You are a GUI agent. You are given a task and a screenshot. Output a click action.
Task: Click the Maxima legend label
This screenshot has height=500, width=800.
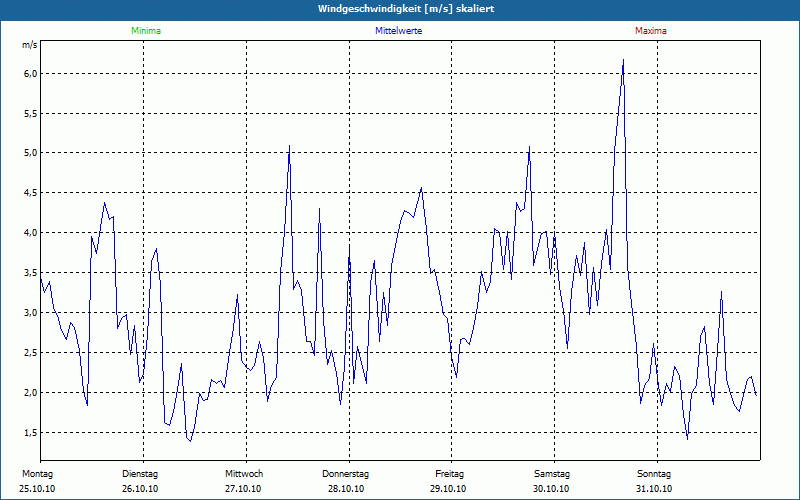[651, 31]
